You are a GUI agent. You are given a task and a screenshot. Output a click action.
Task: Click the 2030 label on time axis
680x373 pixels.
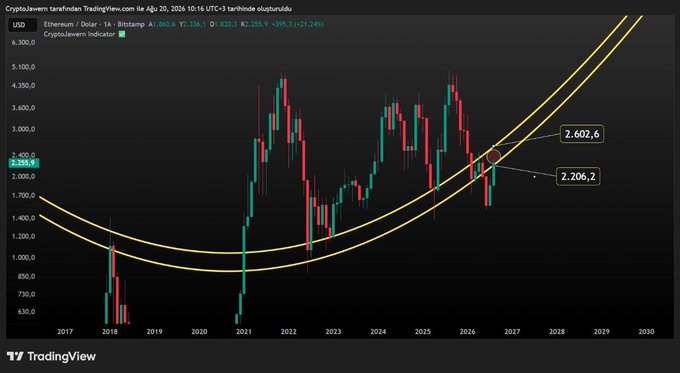[646, 332]
